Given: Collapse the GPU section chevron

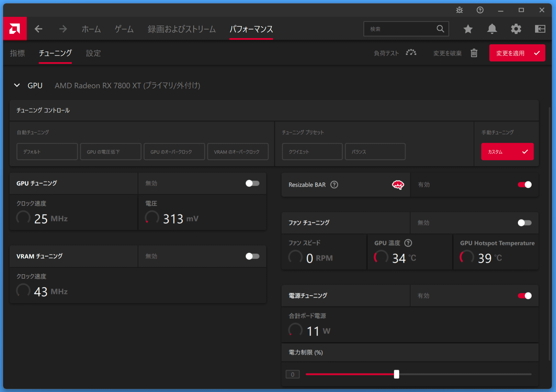Looking at the screenshot, I should 17,85.
